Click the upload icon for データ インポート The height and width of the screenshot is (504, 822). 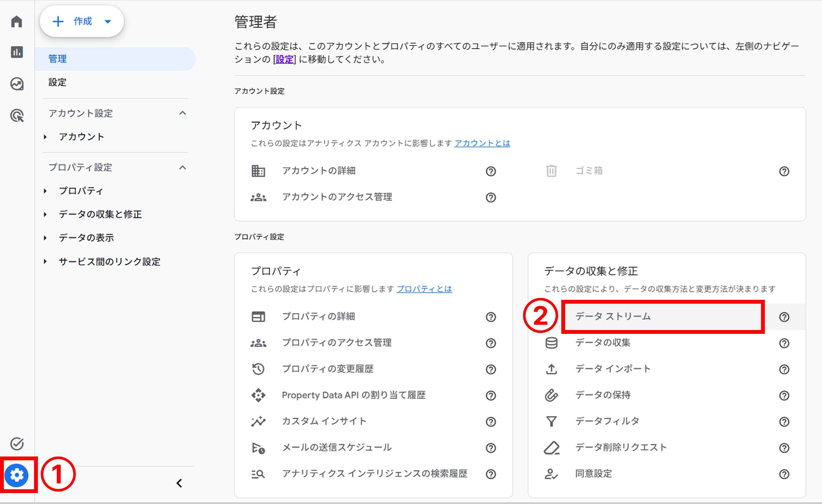(551, 369)
